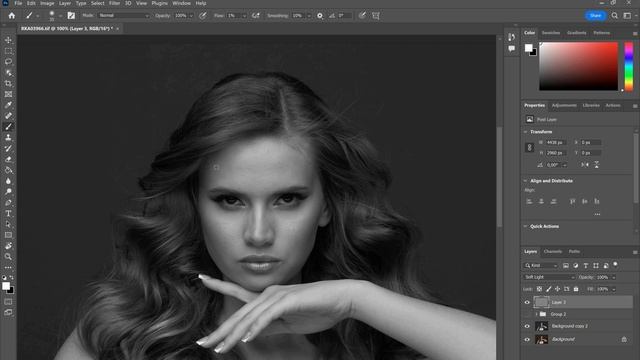
Task: Toggle visibility of Layer 3
Action: 527,302
